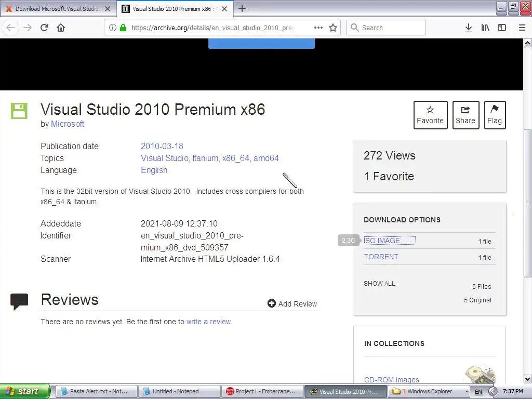Click the '1 Favorite' statistic text
Image resolution: width=532 pixels, height=399 pixels.
pyautogui.click(x=389, y=177)
